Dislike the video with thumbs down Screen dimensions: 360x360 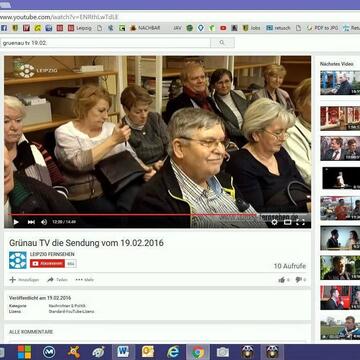(300, 280)
